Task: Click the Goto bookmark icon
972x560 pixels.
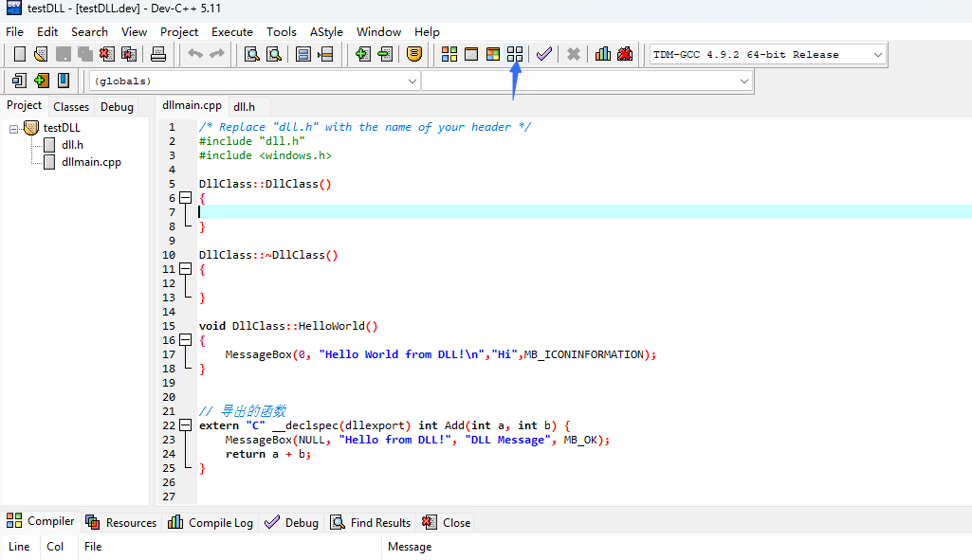Action: click(325, 55)
